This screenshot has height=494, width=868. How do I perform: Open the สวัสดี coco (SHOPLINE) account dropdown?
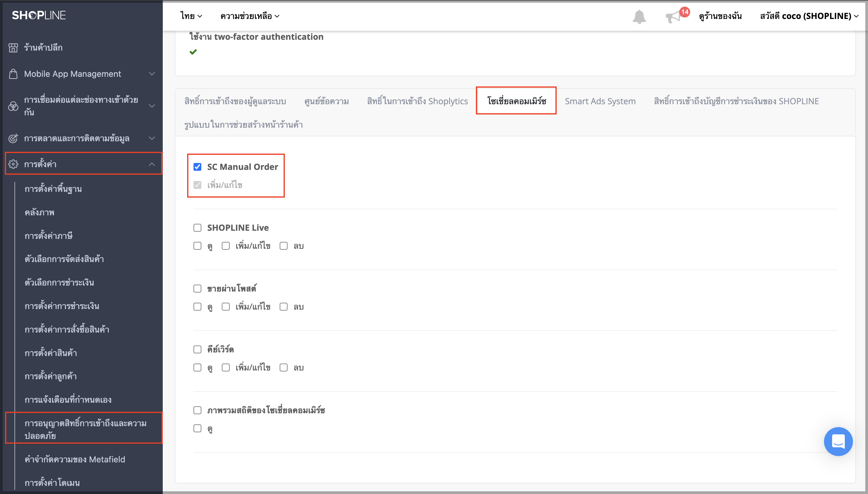pyautogui.click(x=809, y=16)
